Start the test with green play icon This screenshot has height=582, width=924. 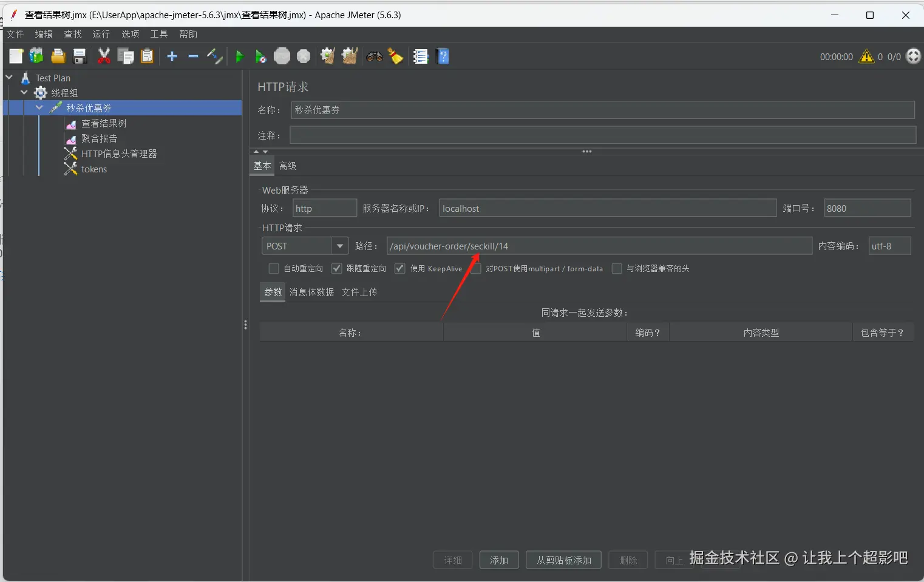click(239, 56)
